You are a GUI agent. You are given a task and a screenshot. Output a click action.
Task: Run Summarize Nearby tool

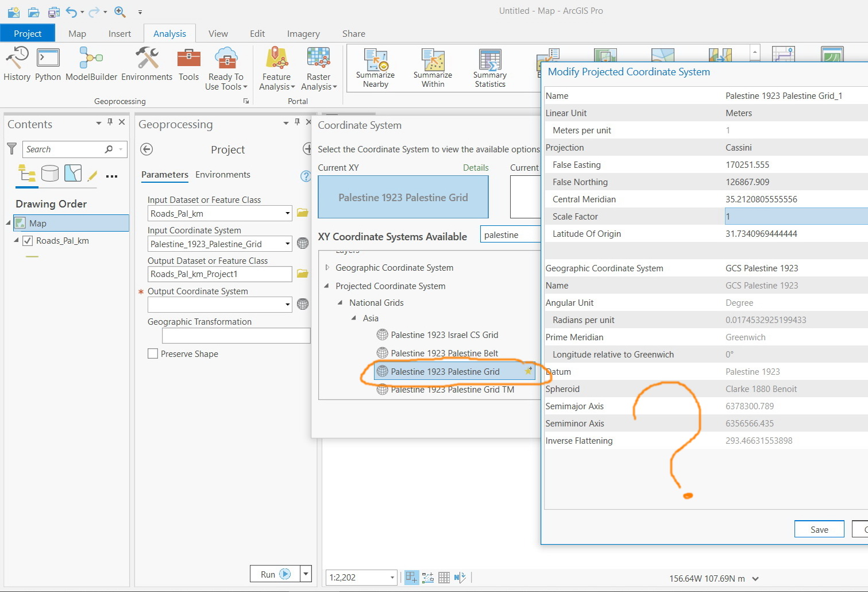(x=376, y=68)
